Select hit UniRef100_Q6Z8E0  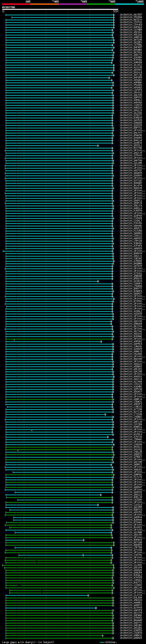(x=131, y=42)
